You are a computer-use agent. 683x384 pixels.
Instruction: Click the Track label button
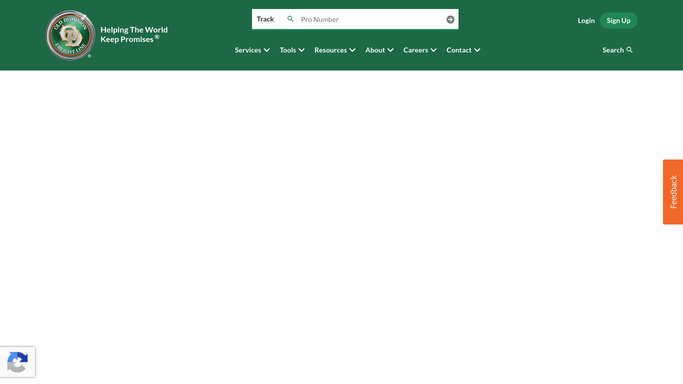(265, 19)
